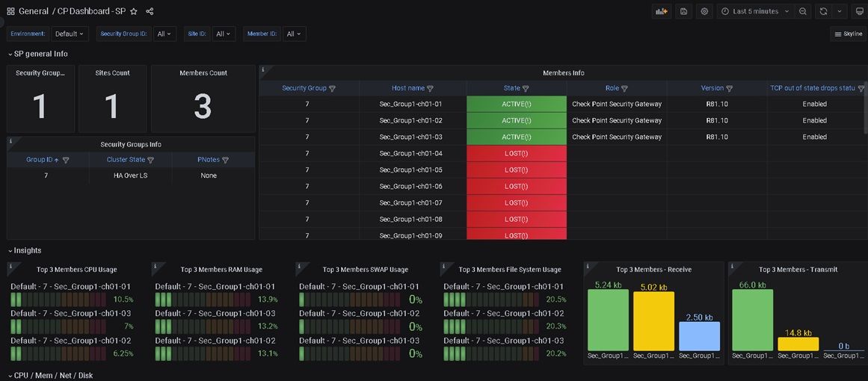
Task: Click green 5.24 kb Receive bar
Action: 608,320
